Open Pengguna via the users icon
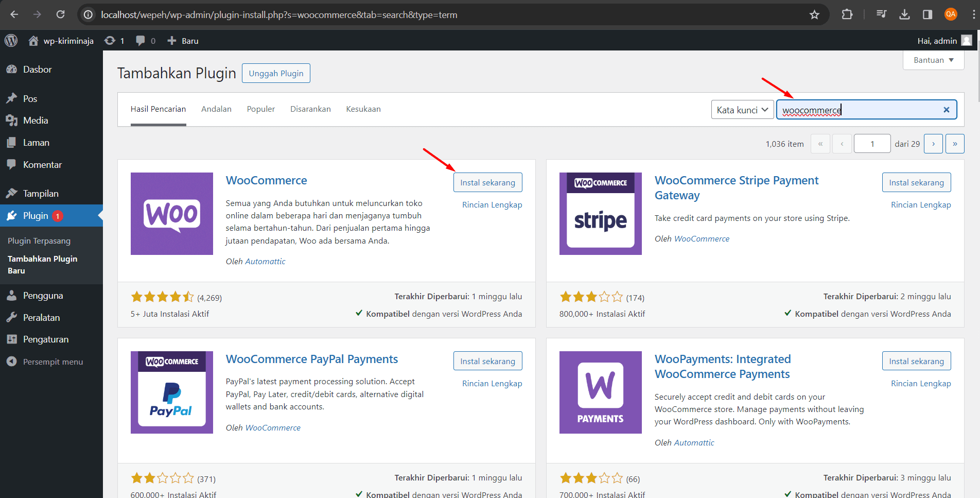 [12, 295]
